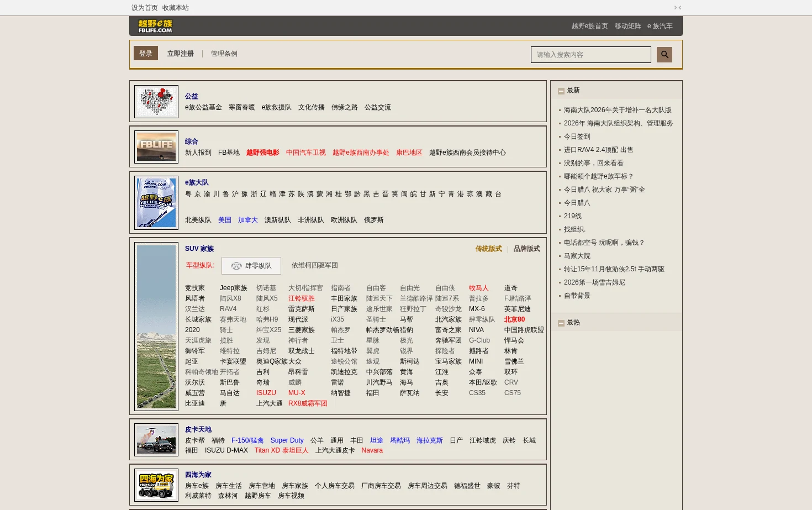
Task: Open 加拿大 blue link
Action: pos(248,220)
